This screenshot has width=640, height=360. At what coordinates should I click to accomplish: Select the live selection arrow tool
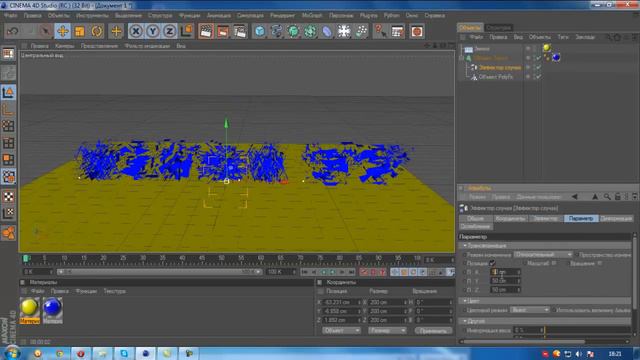46,31
